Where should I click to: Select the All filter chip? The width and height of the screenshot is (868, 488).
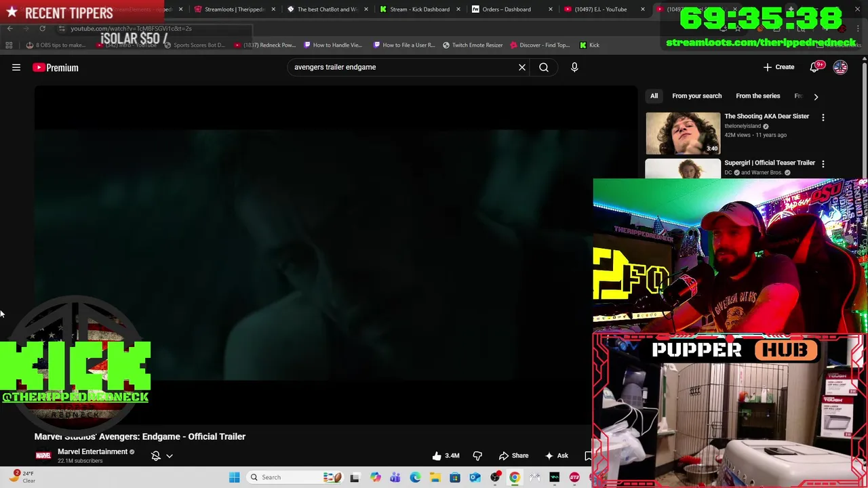tap(654, 96)
